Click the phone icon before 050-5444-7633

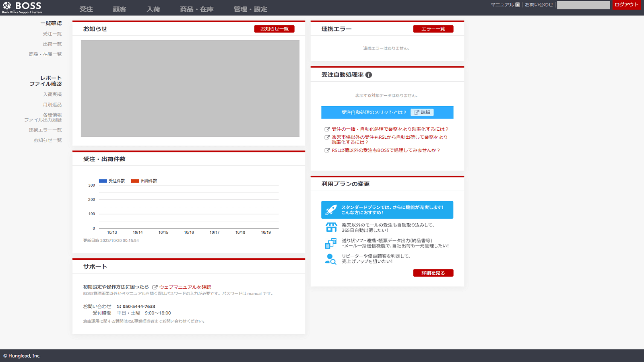pos(119,306)
